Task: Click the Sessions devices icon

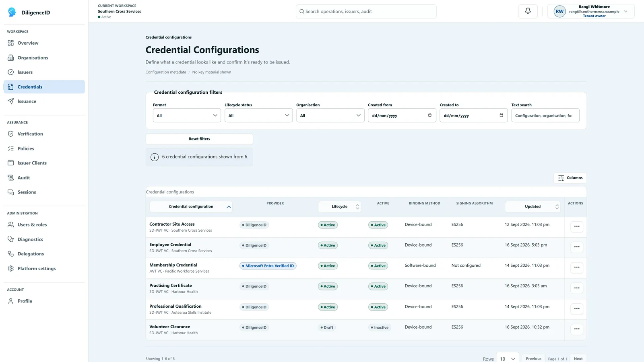Action: click(11, 192)
